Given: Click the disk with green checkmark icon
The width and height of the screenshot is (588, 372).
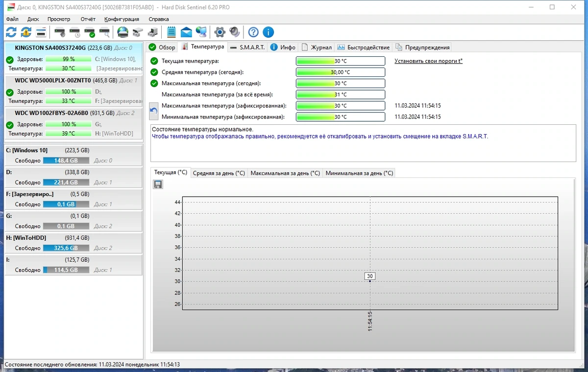Looking at the screenshot, I should [x=90, y=32].
